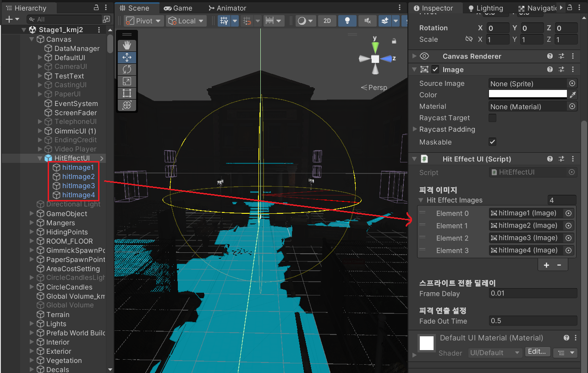Pick color with the eyedropper
Image resolution: width=588 pixels, height=373 pixels.
click(572, 95)
